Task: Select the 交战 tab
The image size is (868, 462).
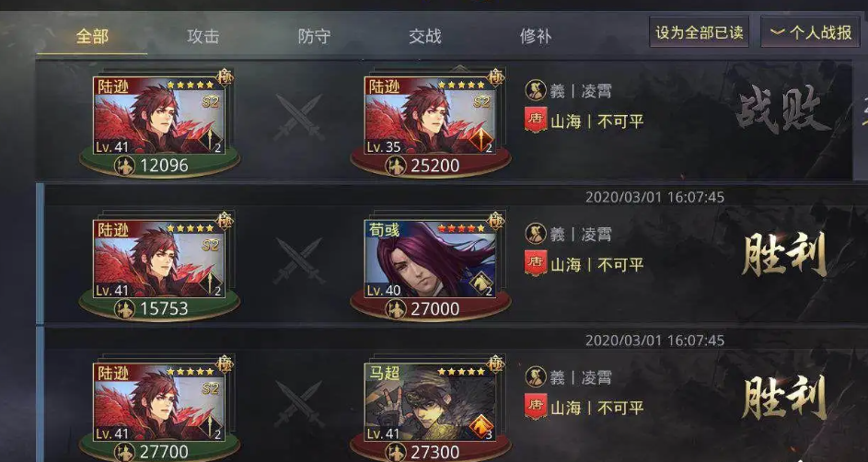Action: click(424, 37)
